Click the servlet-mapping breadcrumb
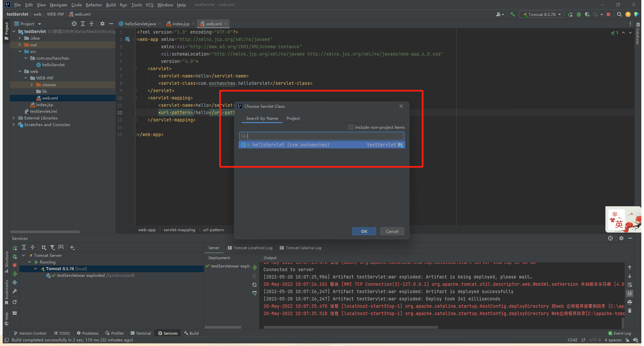The image size is (644, 346). click(x=179, y=230)
